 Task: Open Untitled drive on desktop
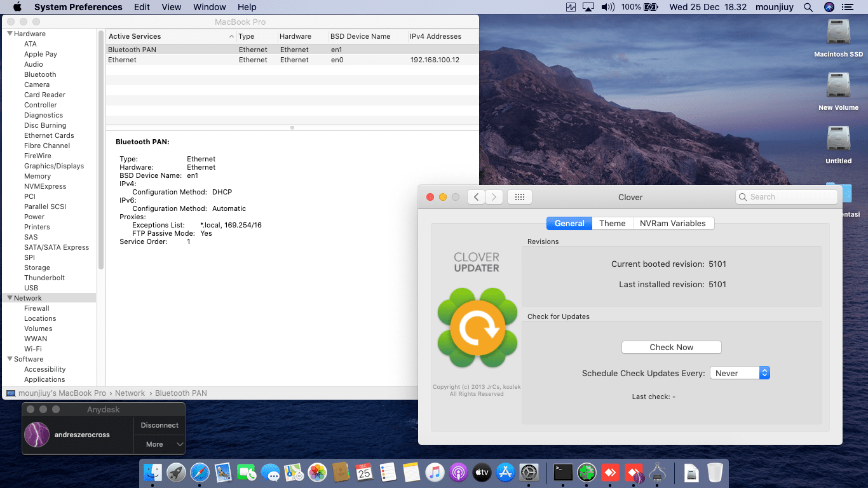pyautogui.click(x=839, y=145)
